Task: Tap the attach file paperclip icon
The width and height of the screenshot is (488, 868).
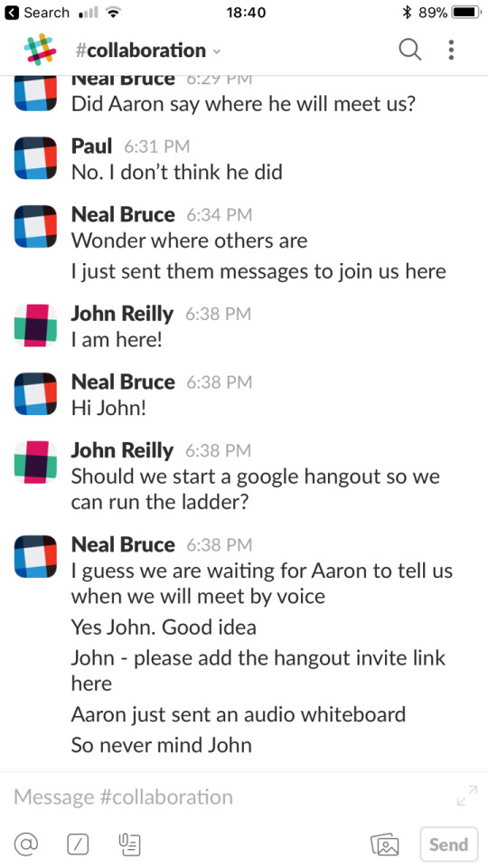Action: click(129, 844)
